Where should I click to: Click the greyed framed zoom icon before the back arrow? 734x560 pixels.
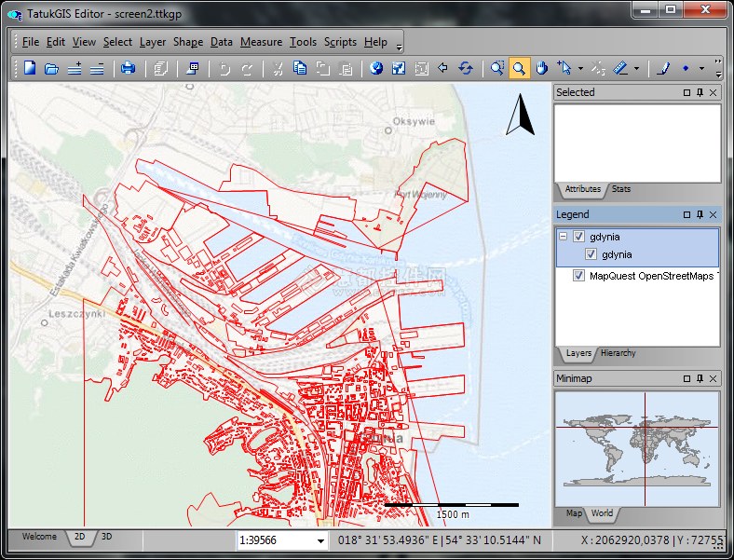pos(421,69)
